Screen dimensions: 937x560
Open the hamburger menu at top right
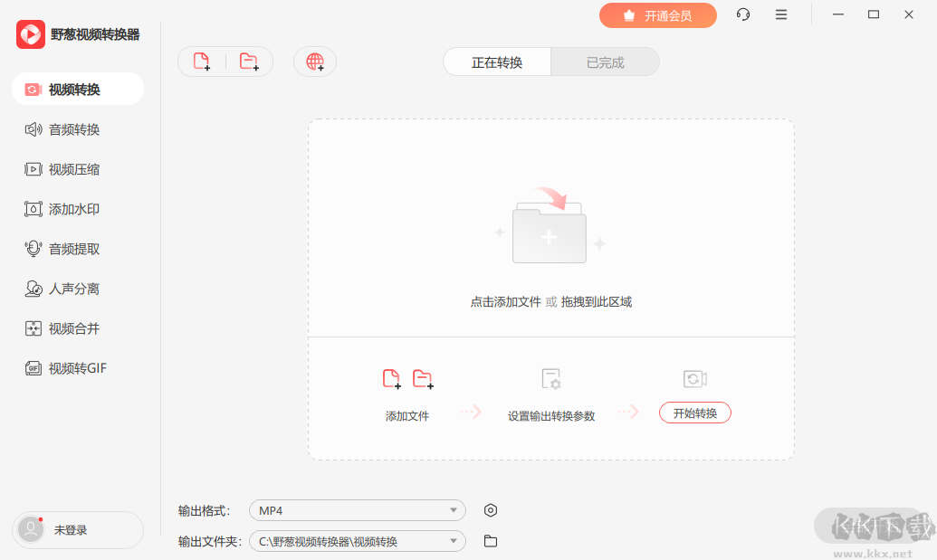point(780,14)
